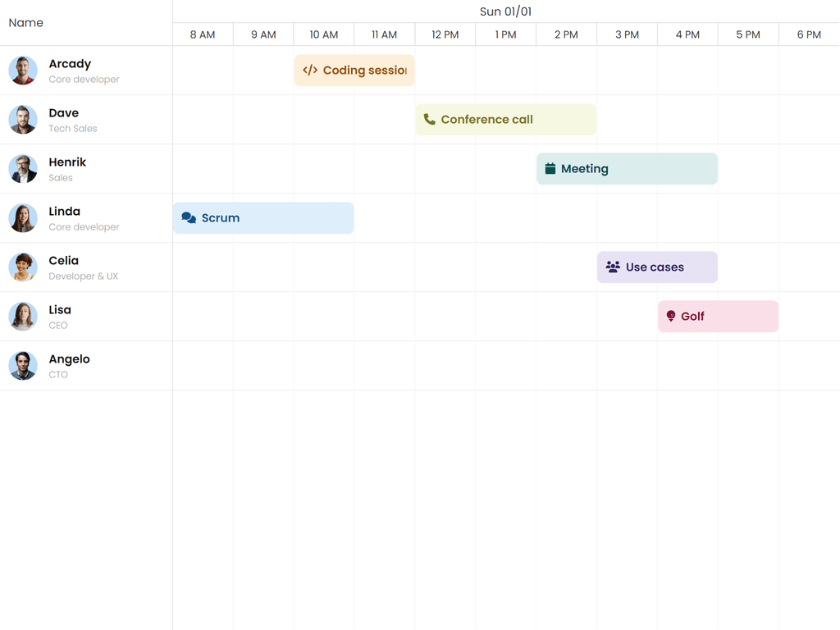Click the chat bubbles icon in Scrum event
This screenshot has width=840, height=630.
[189, 218]
